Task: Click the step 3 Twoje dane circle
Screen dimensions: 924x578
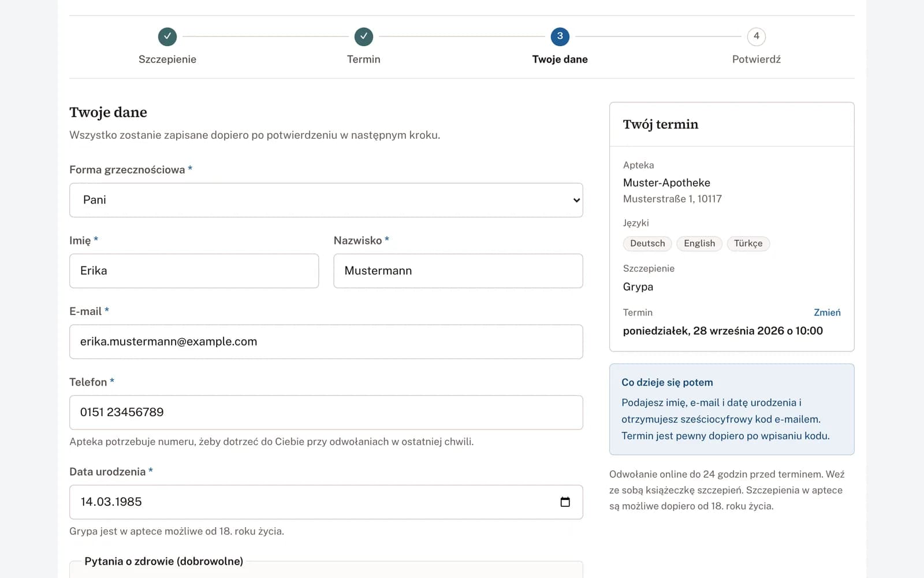Action: pos(560,36)
